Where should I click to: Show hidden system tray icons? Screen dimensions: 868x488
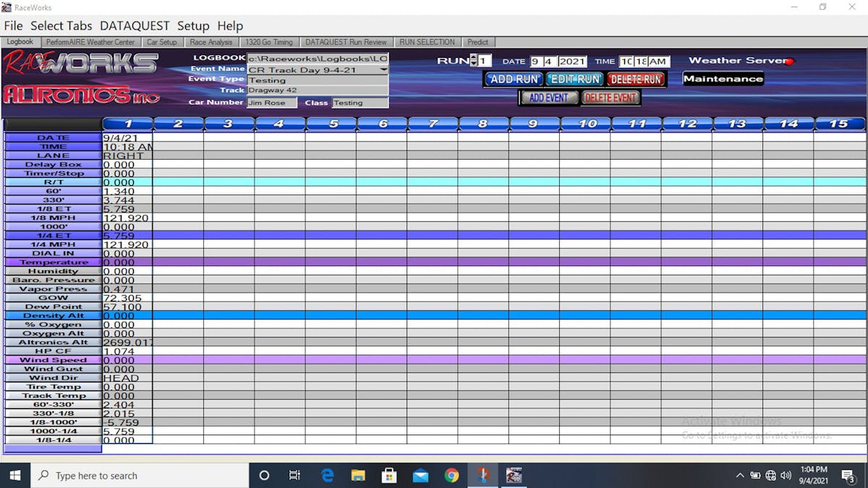click(739, 475)
